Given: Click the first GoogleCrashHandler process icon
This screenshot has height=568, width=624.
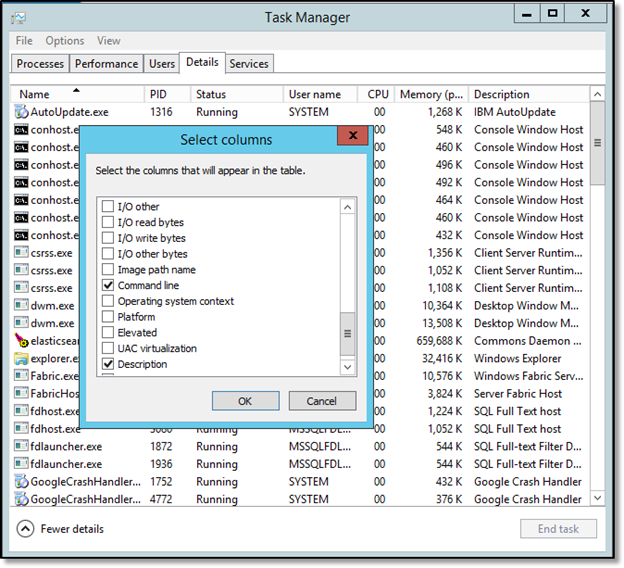Looking at the screenshot, I should (x=21, y=481).
